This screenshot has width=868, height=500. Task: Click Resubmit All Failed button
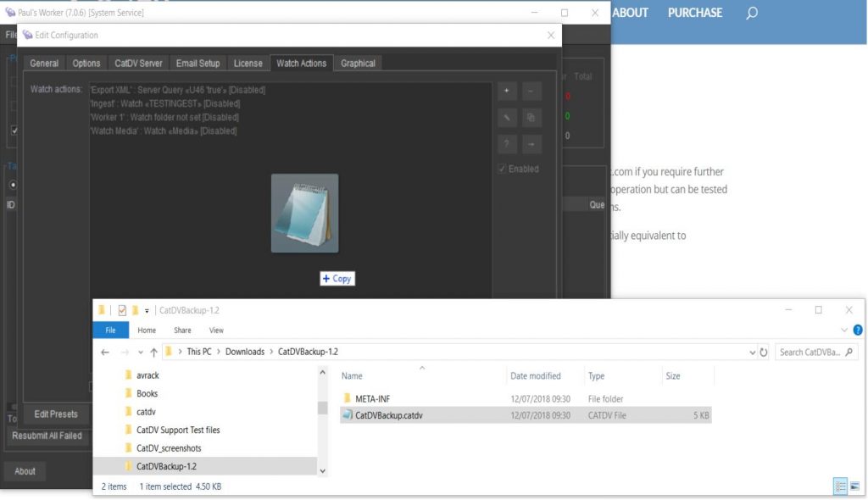coord(47,436)
